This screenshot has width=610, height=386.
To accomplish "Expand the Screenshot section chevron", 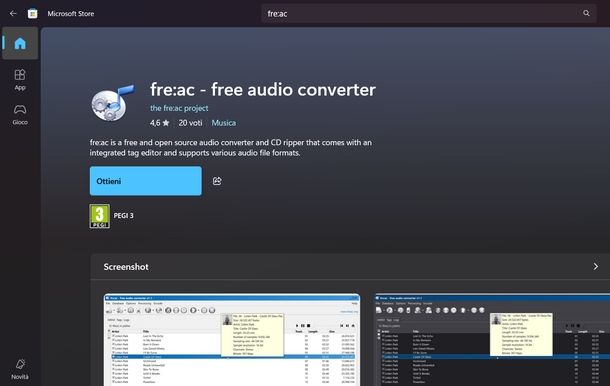I will [x=596, y=267].
